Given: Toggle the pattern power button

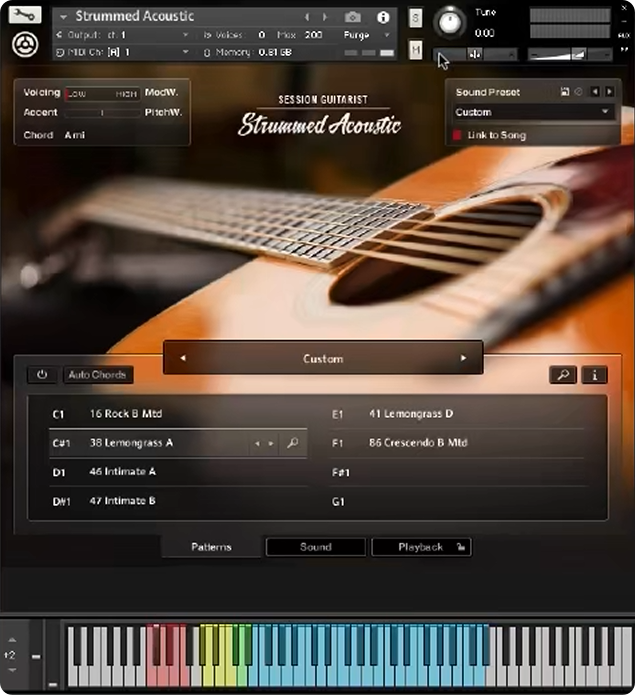Looking at the screenshot, I should click(42, 375).
